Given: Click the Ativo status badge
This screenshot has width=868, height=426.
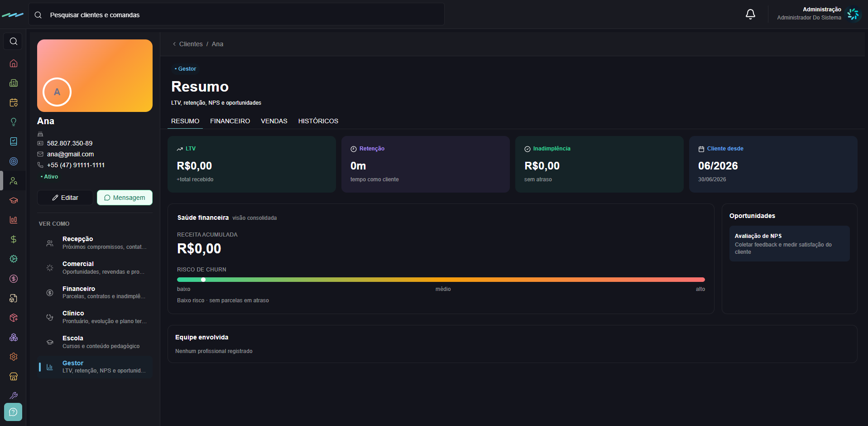Looking at the screenshot, I should pyautogui.click(x=49, y=177).
